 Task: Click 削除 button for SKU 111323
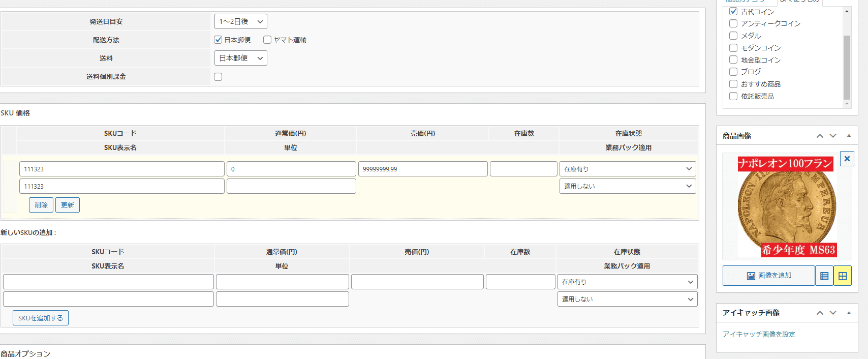tap(41, 205)
